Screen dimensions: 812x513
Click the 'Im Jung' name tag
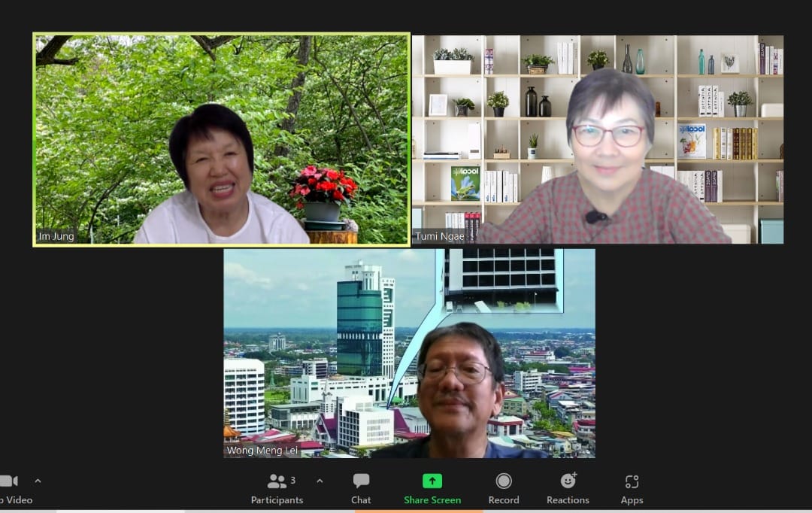pos(56,237)
